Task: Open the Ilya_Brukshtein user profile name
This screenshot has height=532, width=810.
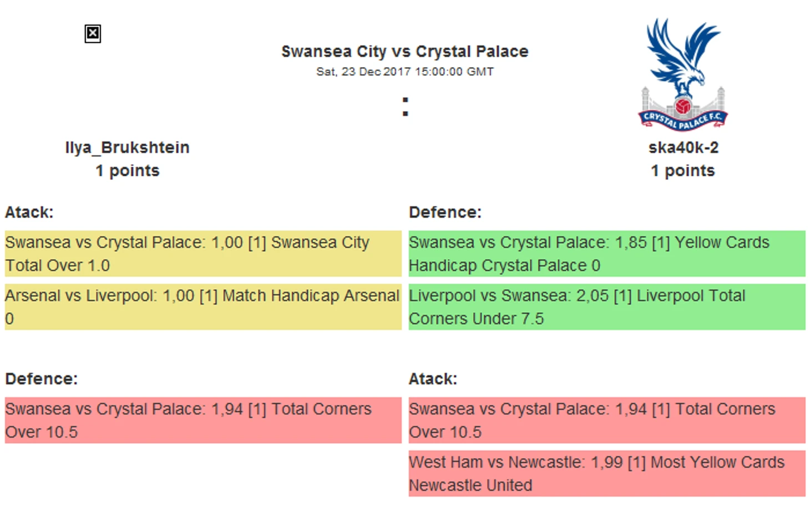Action: [x=127, y=148]
